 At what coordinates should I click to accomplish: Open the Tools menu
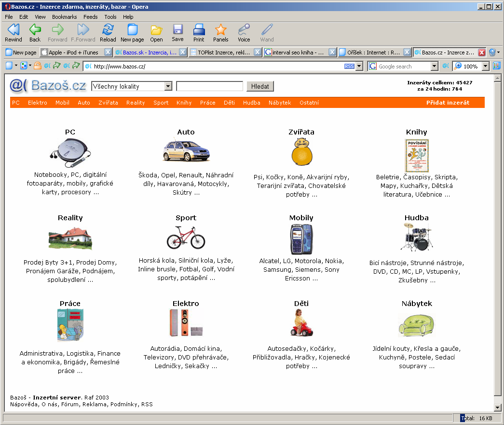tap(110, 17)
